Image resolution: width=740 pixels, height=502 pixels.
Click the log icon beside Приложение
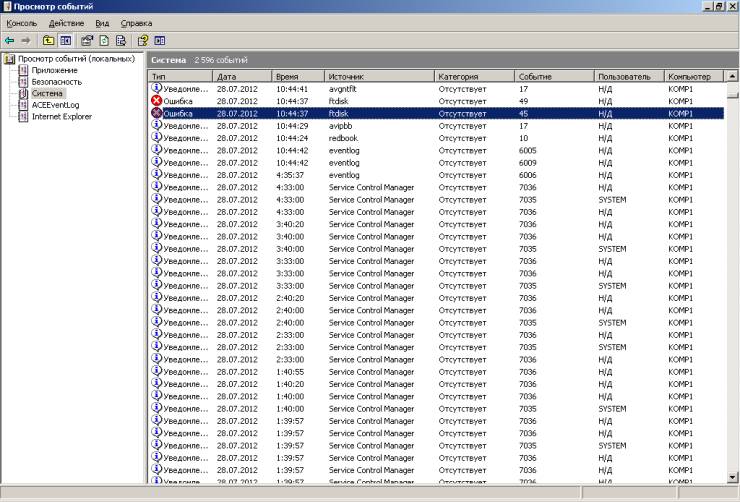(23, 70)
